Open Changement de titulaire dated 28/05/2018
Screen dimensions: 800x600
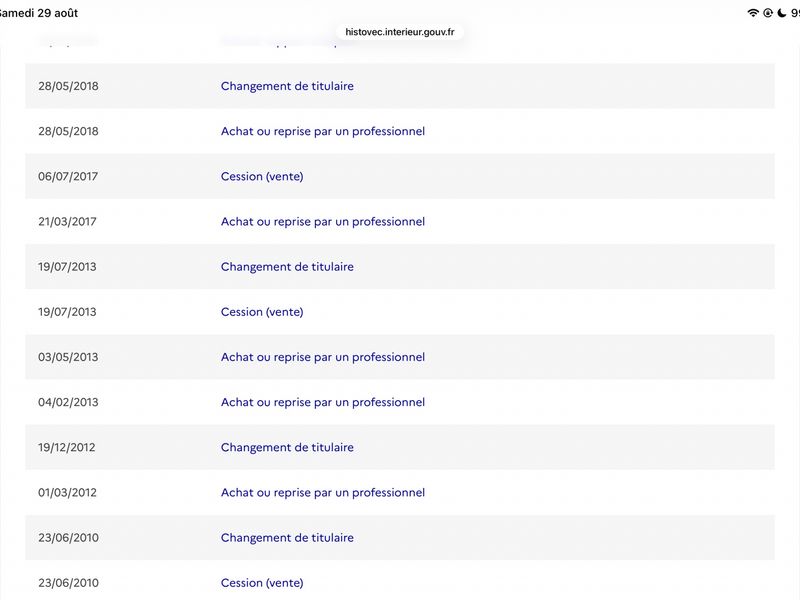(x=287, y=86)
